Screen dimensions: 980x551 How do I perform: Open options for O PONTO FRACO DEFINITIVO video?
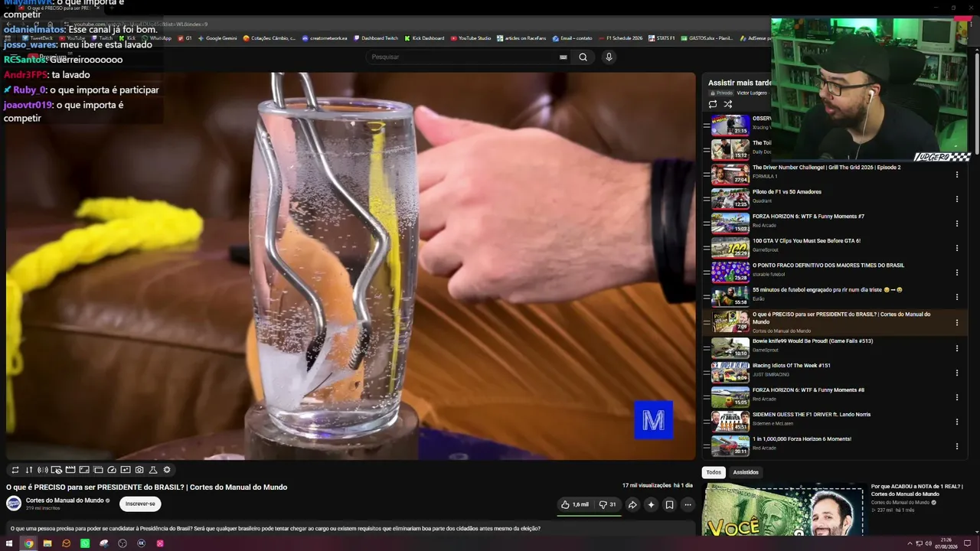pos(956,272)
